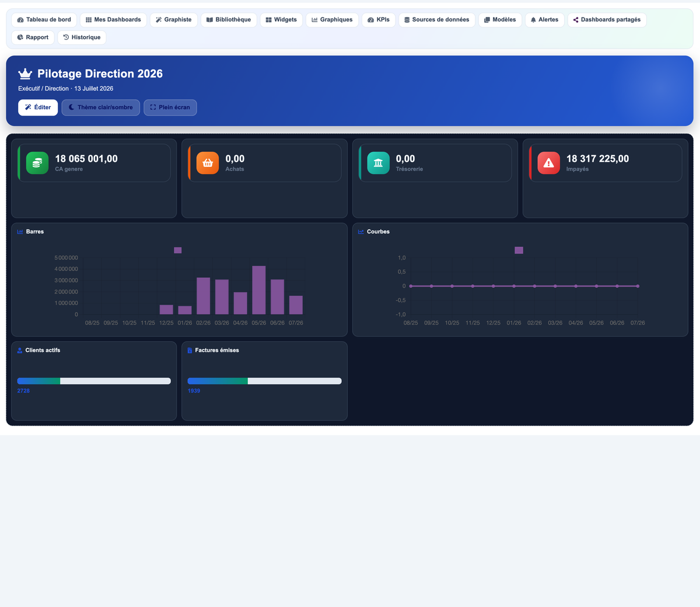Open the Modèles tab
Viewport: 700px width, 607px height.
point(500,20)
